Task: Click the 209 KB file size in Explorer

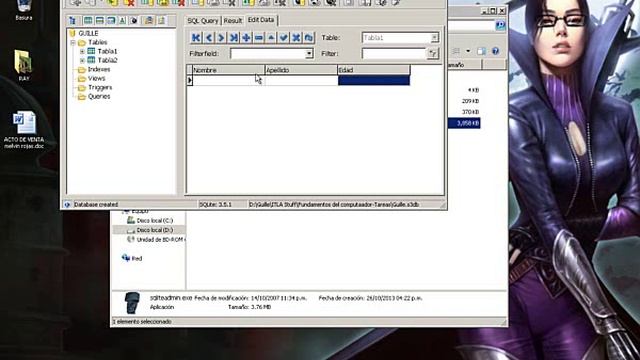Action: 470,101
